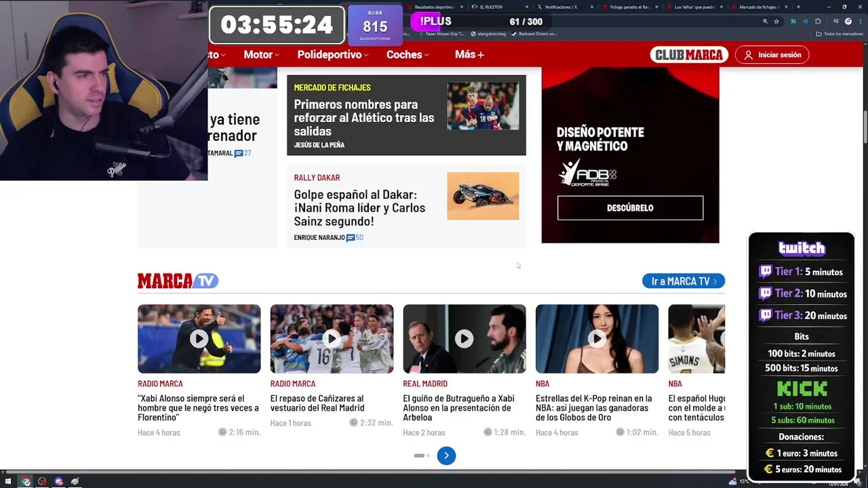Viewport: 868px width, 488px height.
Task: Click the REAL MADRID category label
Action: pyautogui.click(x=425, y=384)
